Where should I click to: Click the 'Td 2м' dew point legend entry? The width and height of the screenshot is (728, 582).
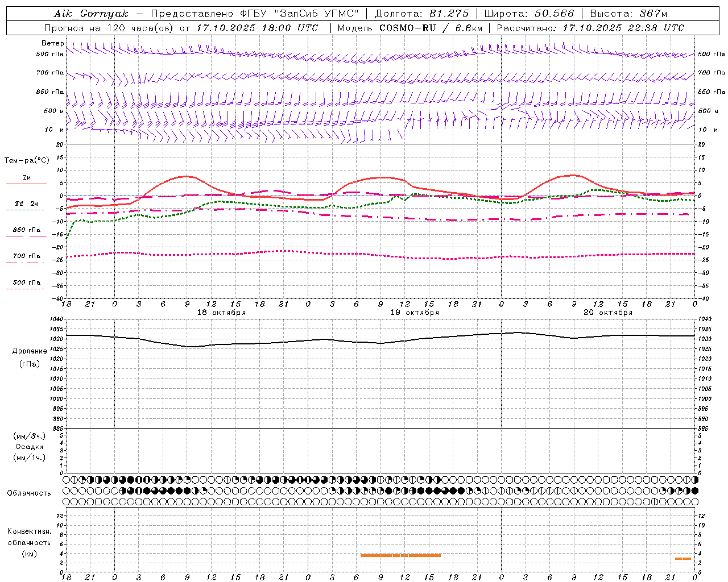pyautogui.click(x=26, y=203)
